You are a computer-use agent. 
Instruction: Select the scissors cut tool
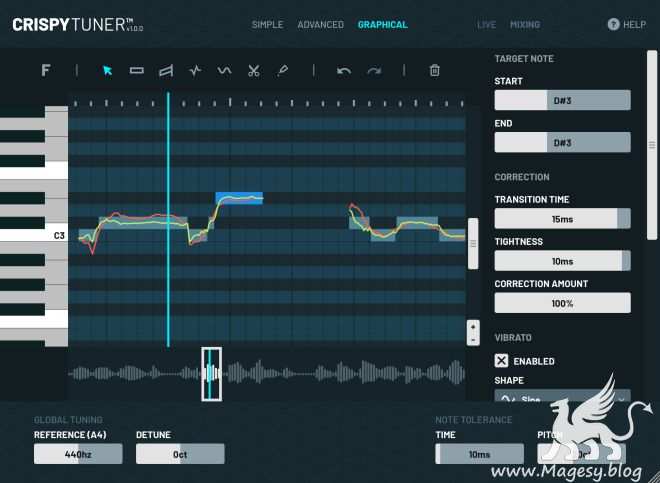[253, 71]
